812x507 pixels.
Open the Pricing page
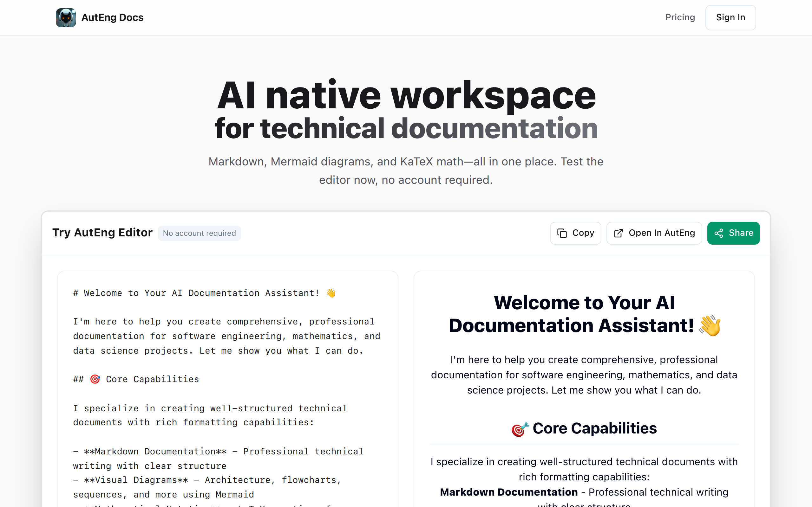[x=680, y=17]
